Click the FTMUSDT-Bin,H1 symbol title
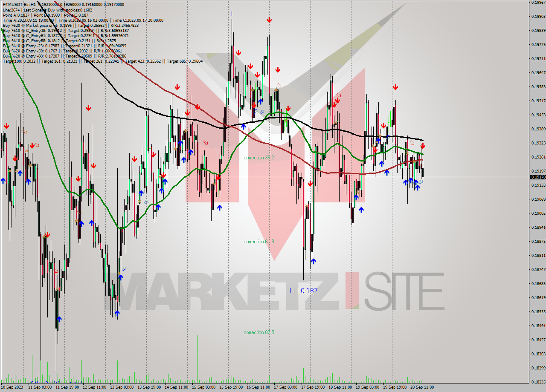Viewport: 546px width, 392px height. click(x=20, y=5)
